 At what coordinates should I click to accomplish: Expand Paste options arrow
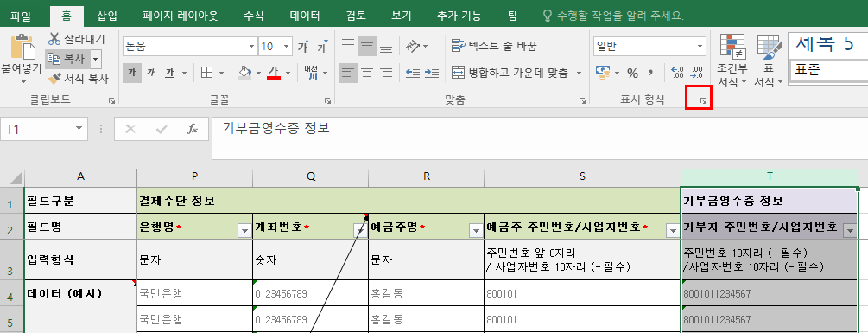(24, 82)
